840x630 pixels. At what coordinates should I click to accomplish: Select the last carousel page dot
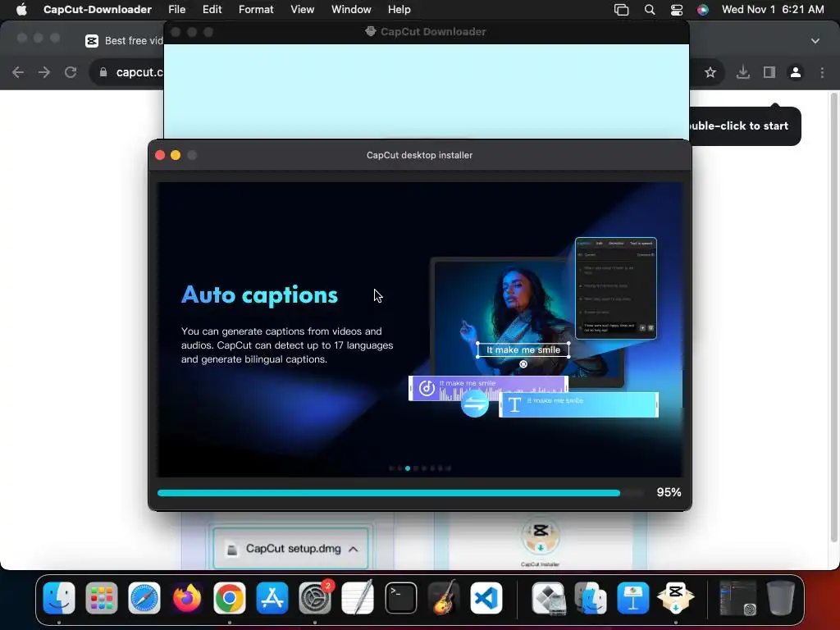[x=449, y=468]
